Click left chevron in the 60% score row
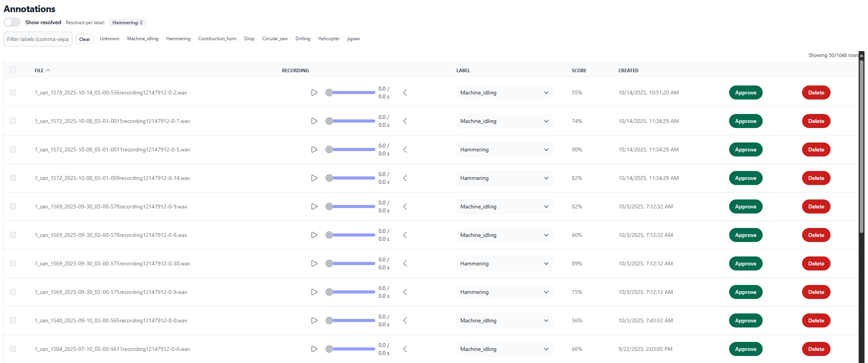Image resolution: width=868 pixels, height=363 pixels. [x=405, y=235]
